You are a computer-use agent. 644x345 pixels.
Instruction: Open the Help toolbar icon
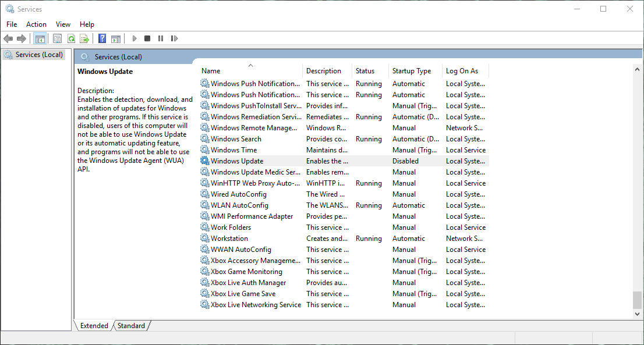tap(102, 38)
